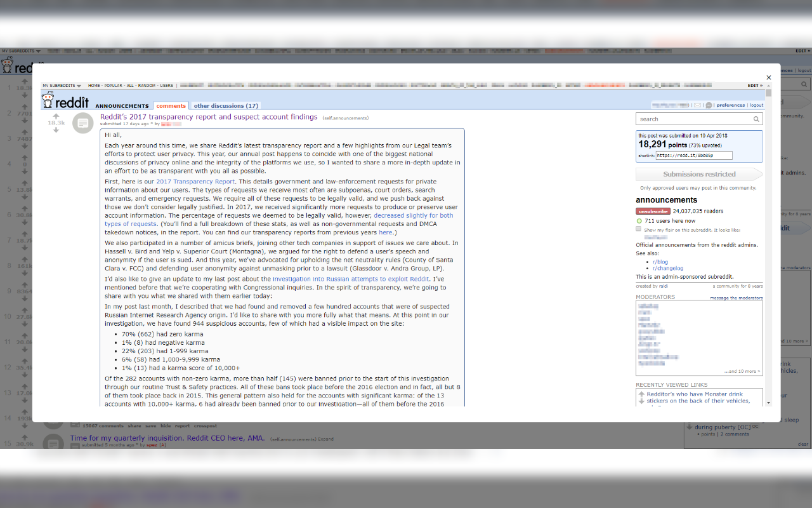The width and height of the screenshot is (812, 508).
Task: Open the other discussions (17) tab
Action: [226, 106]
